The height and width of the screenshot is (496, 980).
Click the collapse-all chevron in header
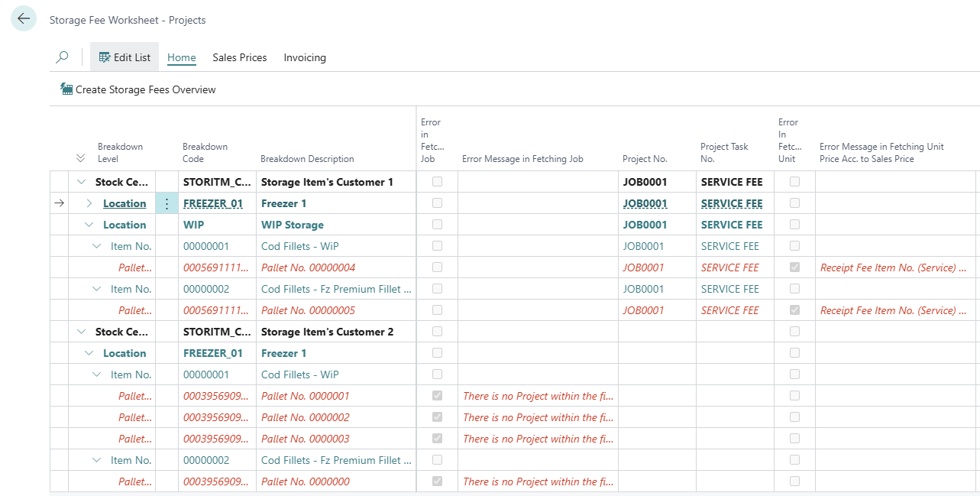coord(81,158)
